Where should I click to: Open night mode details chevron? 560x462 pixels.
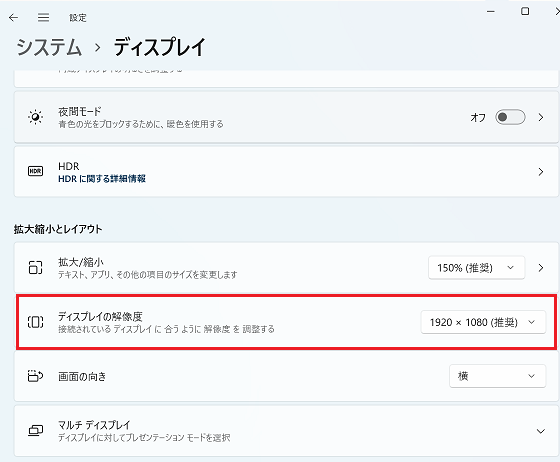tap(541, 117)
